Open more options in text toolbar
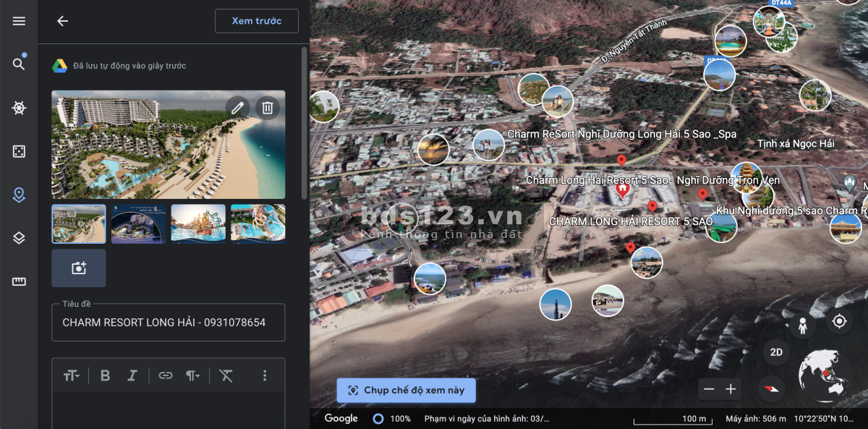The width and height of the screenshot is (868, 429). [x=265, y=375]
